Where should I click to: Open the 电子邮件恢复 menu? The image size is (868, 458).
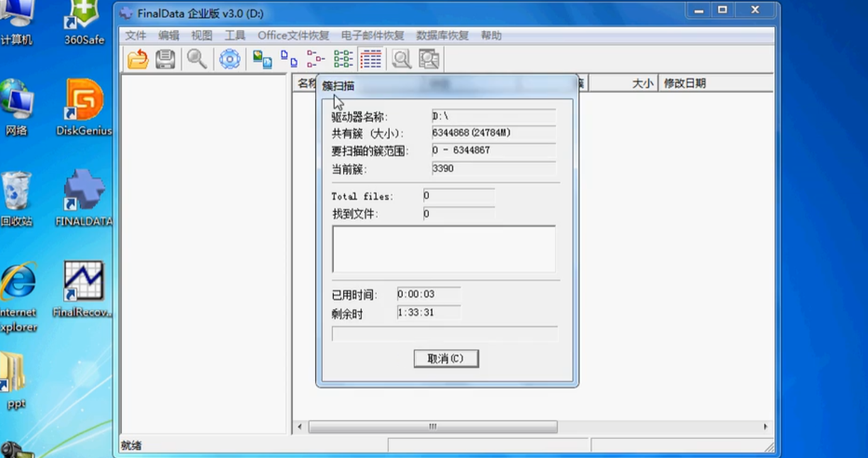tap(373, 35)
